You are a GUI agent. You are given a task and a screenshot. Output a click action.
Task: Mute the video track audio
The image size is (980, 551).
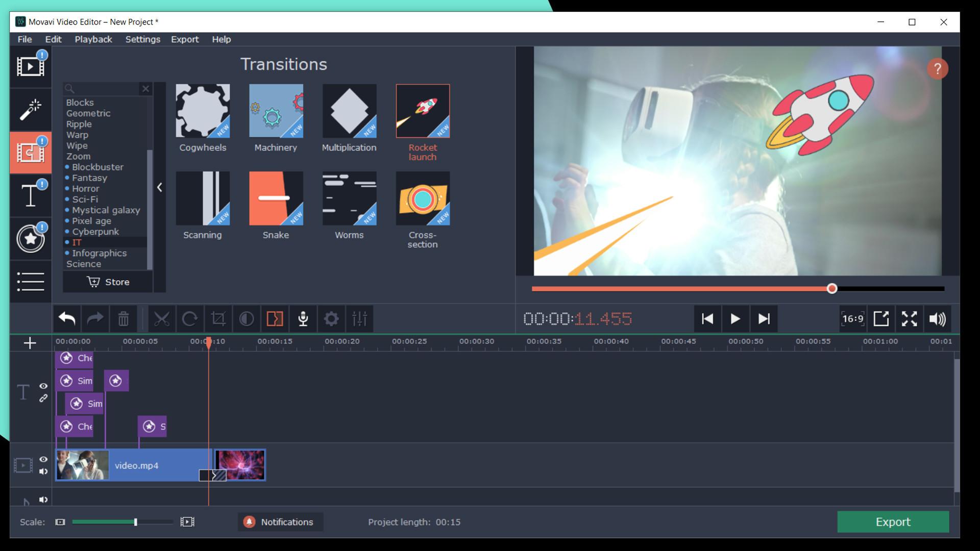[44, 472]
